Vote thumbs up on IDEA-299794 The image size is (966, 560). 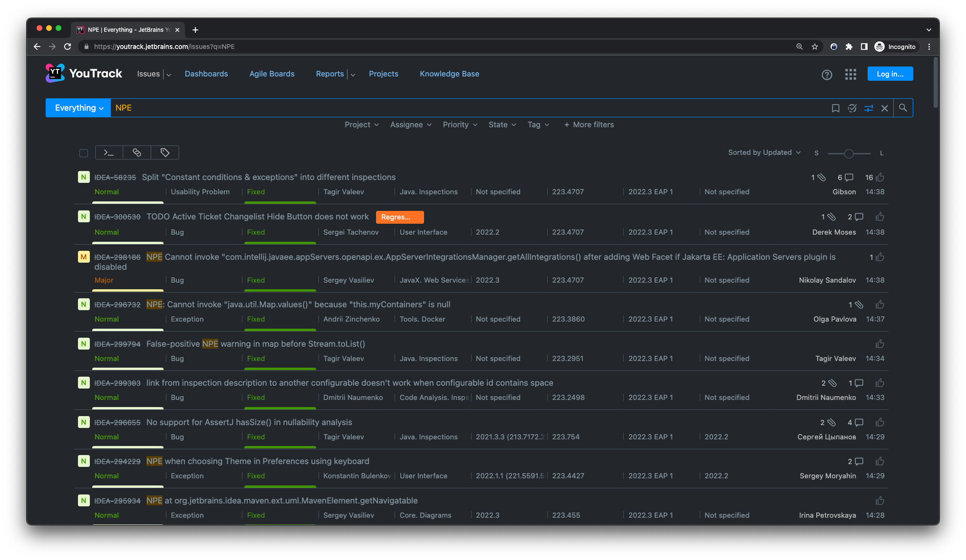(x=880, y=344)
